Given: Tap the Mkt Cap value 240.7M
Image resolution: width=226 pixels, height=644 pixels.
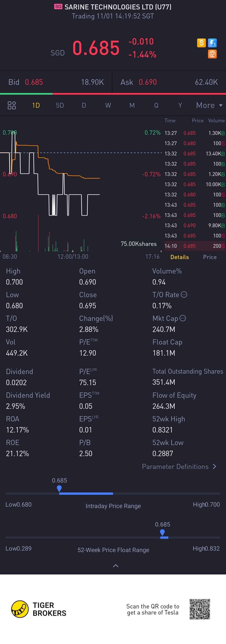Looking at the screenshot, I should coord(164,329).
